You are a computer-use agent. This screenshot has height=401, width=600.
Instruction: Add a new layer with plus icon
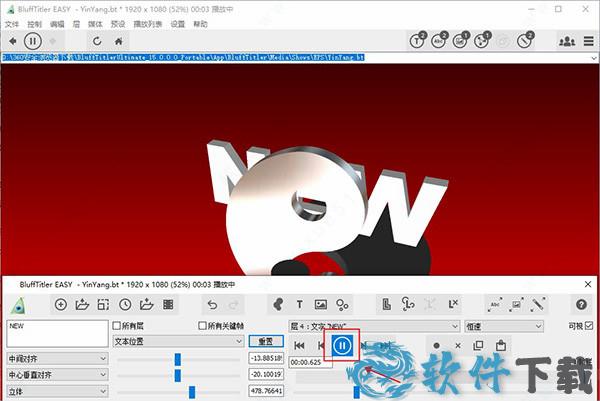click(x=61, y=304)
